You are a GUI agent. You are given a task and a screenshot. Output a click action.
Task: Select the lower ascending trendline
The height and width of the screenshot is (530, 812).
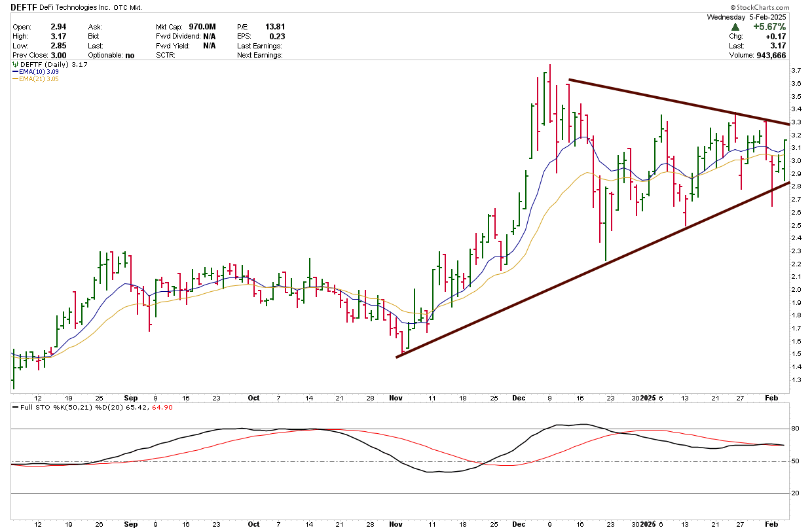click(589, 270)
